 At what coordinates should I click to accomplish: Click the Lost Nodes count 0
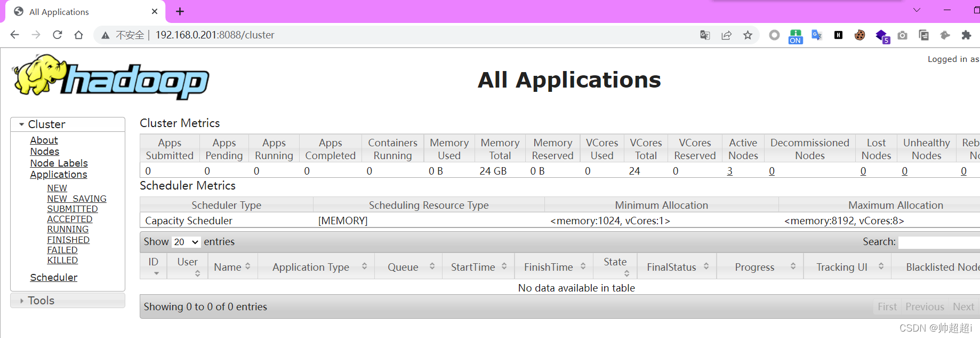tap(863, 171)
